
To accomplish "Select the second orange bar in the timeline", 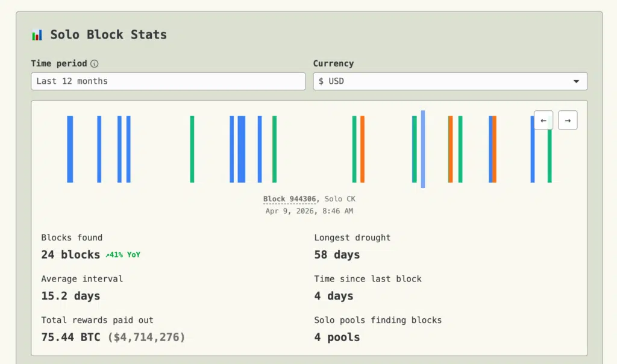I will click(451, 149).
